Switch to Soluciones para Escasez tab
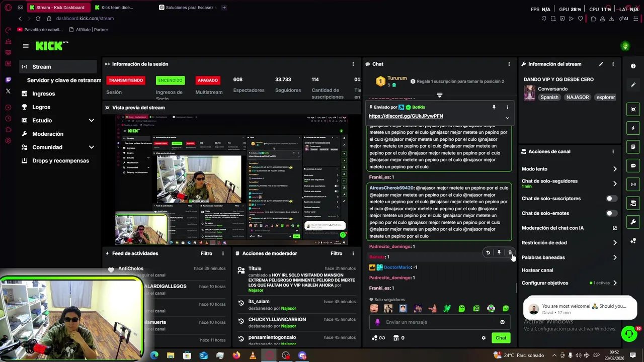The width and height of the screenshot is (644, 362). coord(187,8)
